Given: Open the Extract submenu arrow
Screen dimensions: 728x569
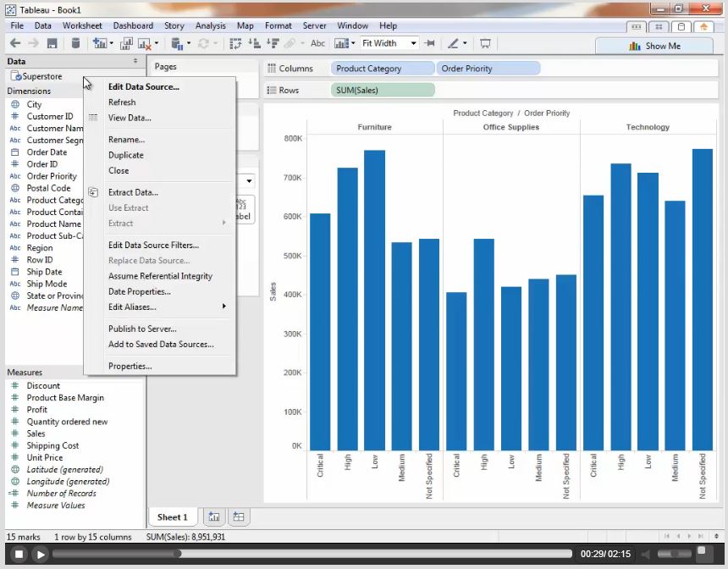Looking at the screenshot, I should tap(224, 223).
